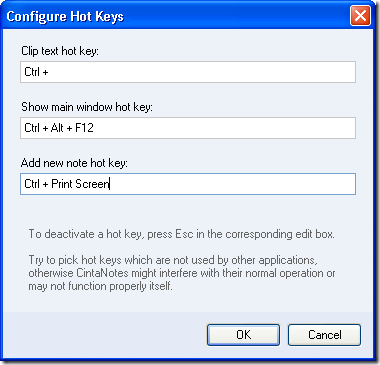Click the "Try to pick hot keys" advice line
The height and width of the screenshot is (365, 380).
point(173,260)
